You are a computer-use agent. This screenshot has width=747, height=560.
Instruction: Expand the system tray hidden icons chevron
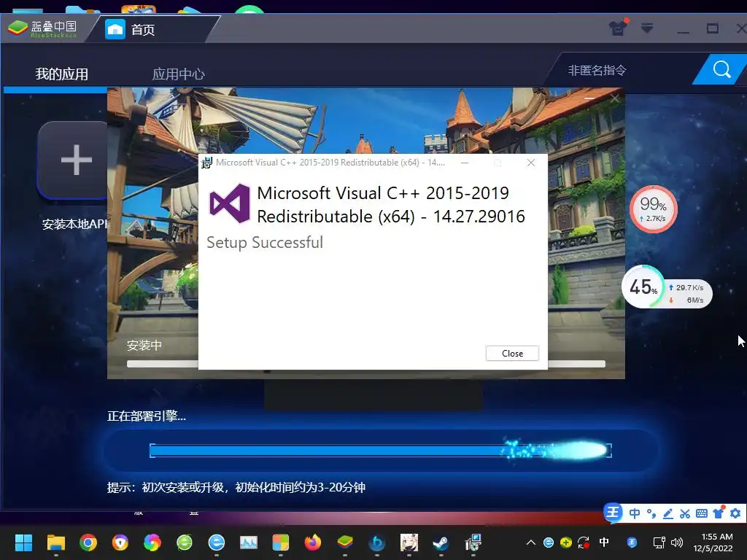[531, 542]
